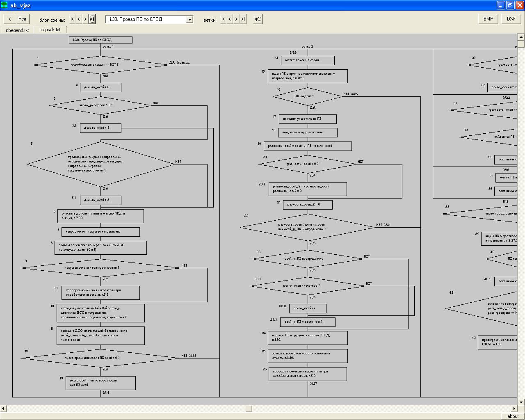This screenshot has height=420, width=525.
Task: Click the about label in status bar
Action: point(513,416)
